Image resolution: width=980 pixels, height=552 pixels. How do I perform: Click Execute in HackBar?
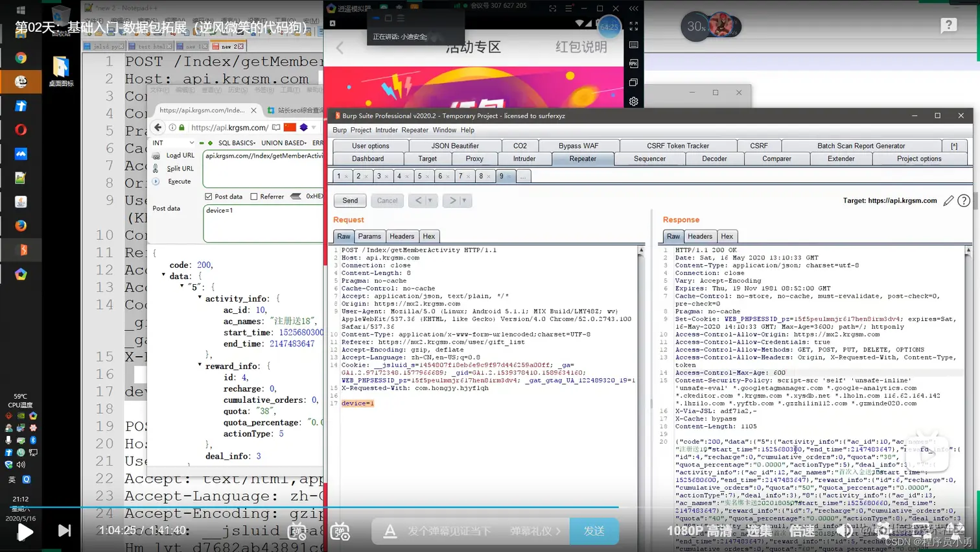tap(179, 182)
